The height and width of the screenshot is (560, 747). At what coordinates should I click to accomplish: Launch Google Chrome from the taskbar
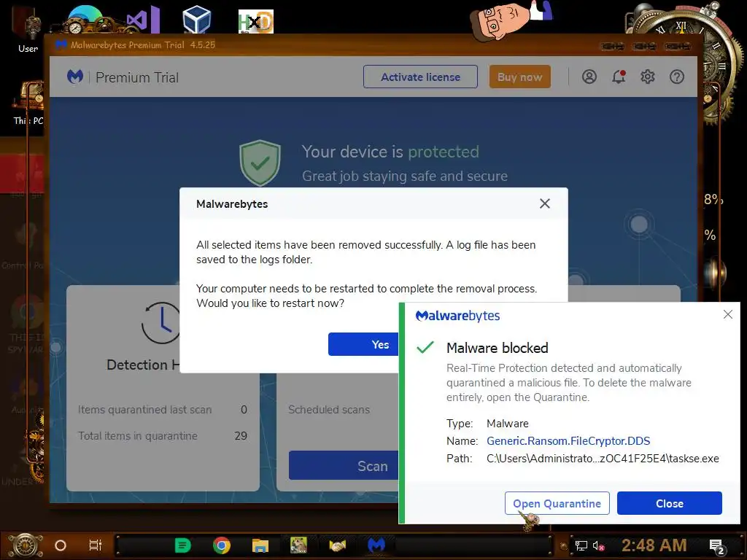pos(222,545)
